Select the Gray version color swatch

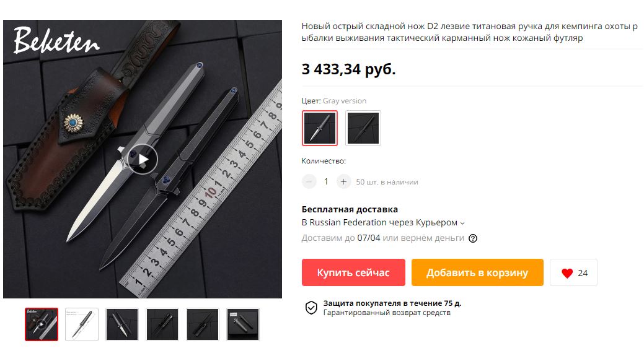pyautogui.click(x=320, y=128)
